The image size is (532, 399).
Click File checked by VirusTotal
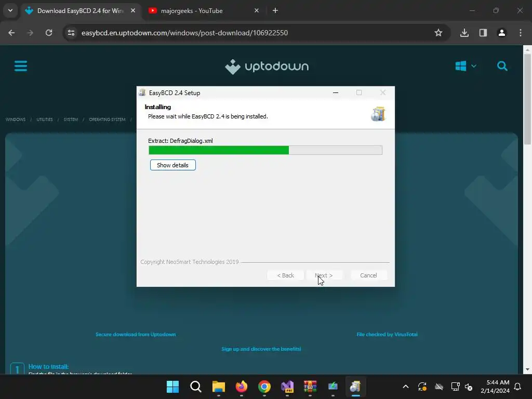click(387, 334)
